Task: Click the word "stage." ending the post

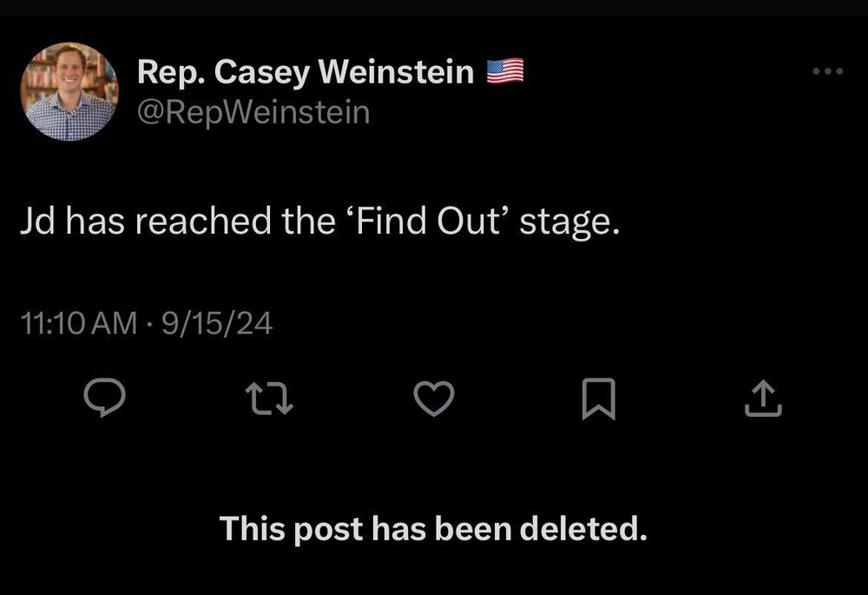Action: (x=569, y=222)
